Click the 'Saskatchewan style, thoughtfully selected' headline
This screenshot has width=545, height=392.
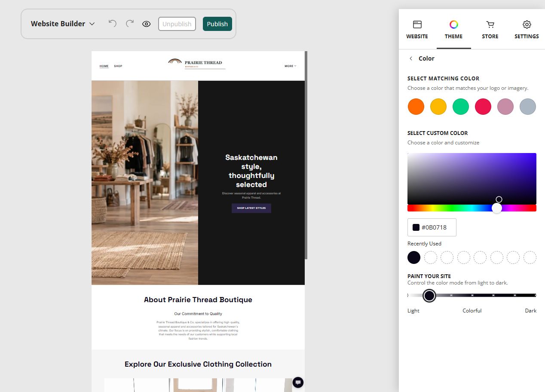click(x=251, y=171)
